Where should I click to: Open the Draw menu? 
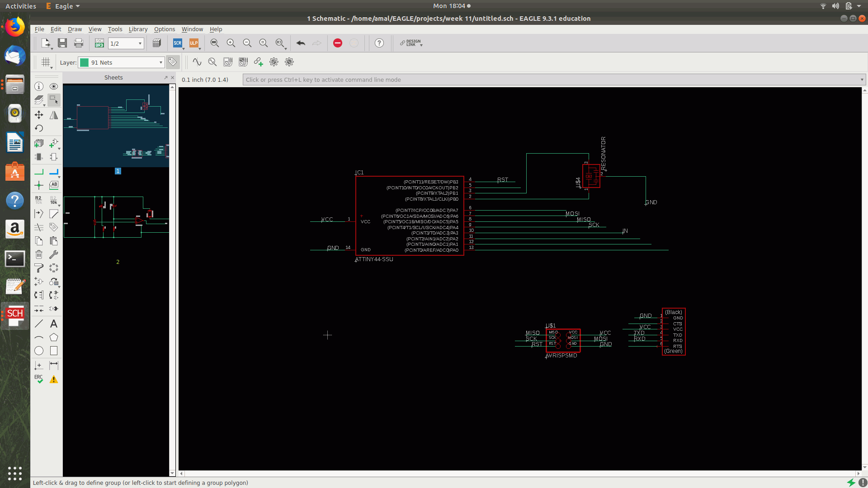pos(75,29)
